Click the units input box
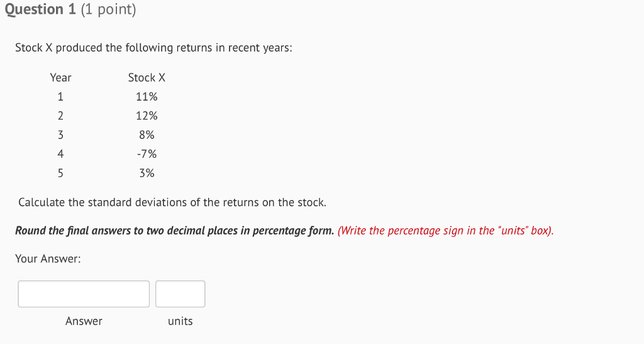644x344 pixels. (x=180, y=294)
